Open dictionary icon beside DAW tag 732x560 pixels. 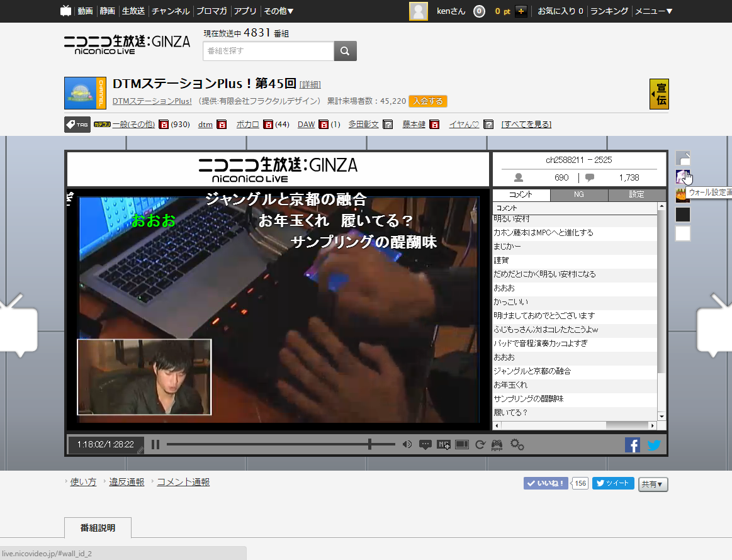pos(324,125)
